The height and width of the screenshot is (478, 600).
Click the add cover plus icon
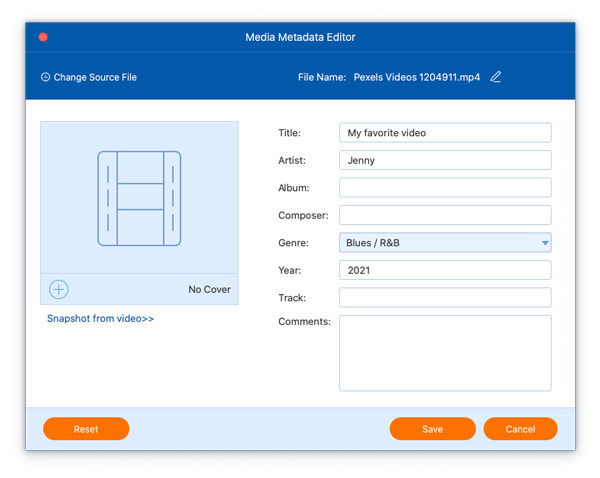59,290
